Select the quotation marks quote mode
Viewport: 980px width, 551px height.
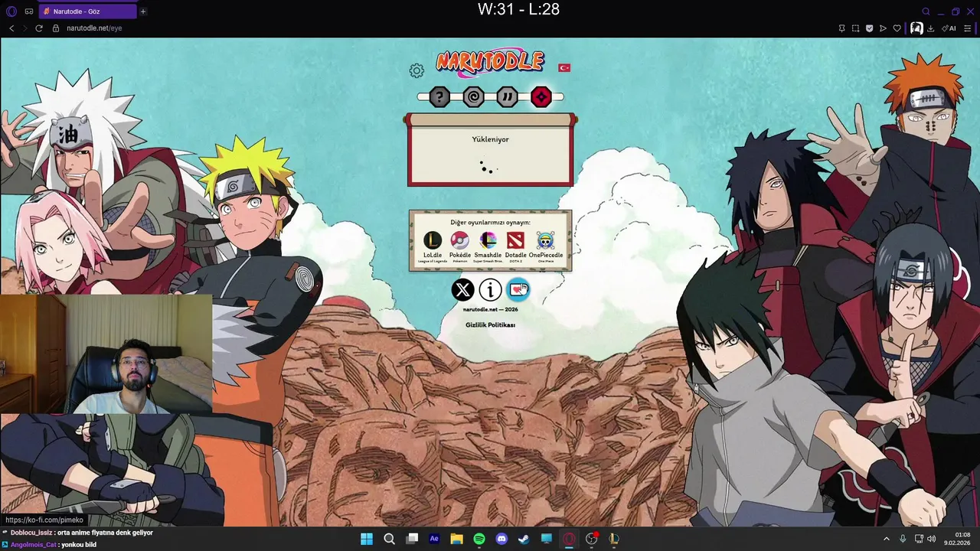coord(507,96)
